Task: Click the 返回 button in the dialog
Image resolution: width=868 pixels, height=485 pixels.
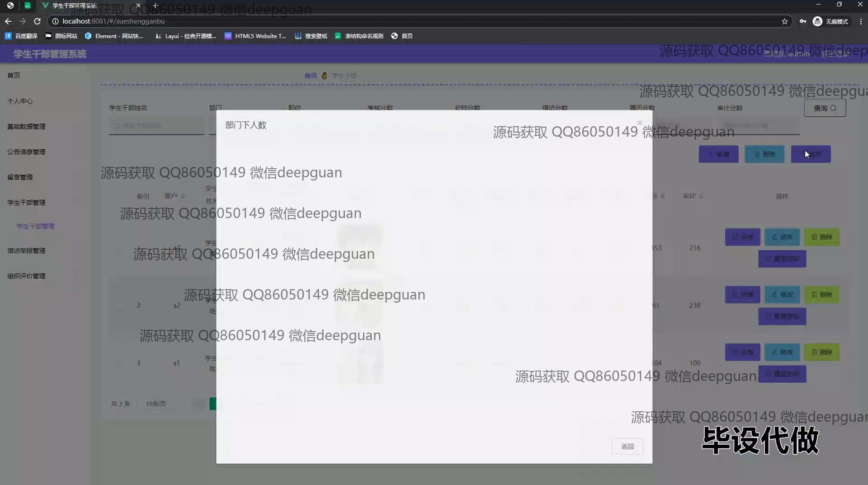Action: pyautogui.click(x=627, y=447)
